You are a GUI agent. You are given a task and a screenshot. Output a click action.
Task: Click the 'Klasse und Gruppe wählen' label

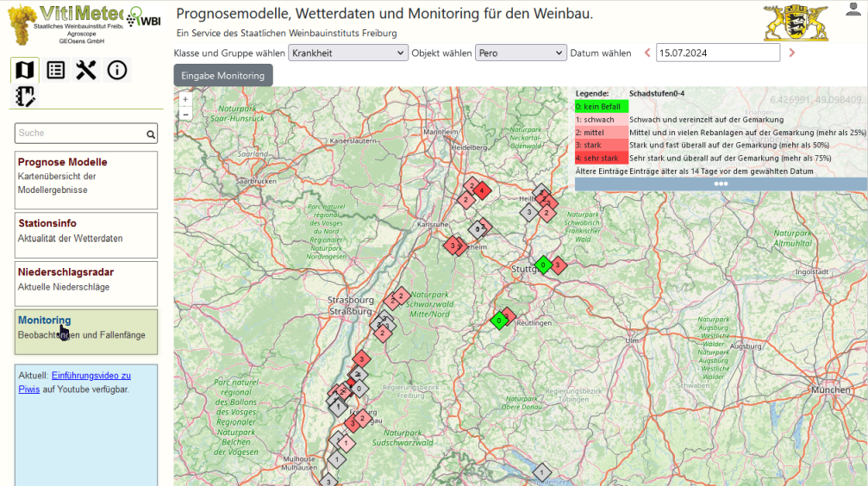(229, 53)
